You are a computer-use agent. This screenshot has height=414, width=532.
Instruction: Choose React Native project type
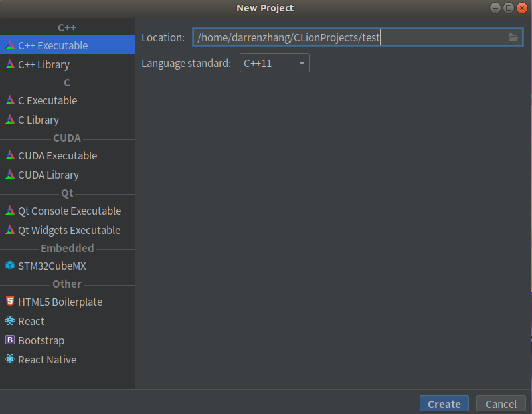[x=67, y=360]
